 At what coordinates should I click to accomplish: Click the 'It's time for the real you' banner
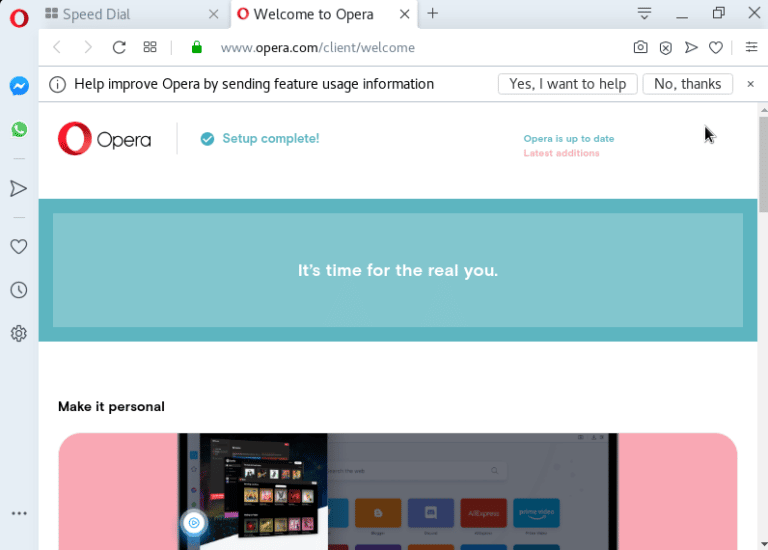click(x=398, y=270)
